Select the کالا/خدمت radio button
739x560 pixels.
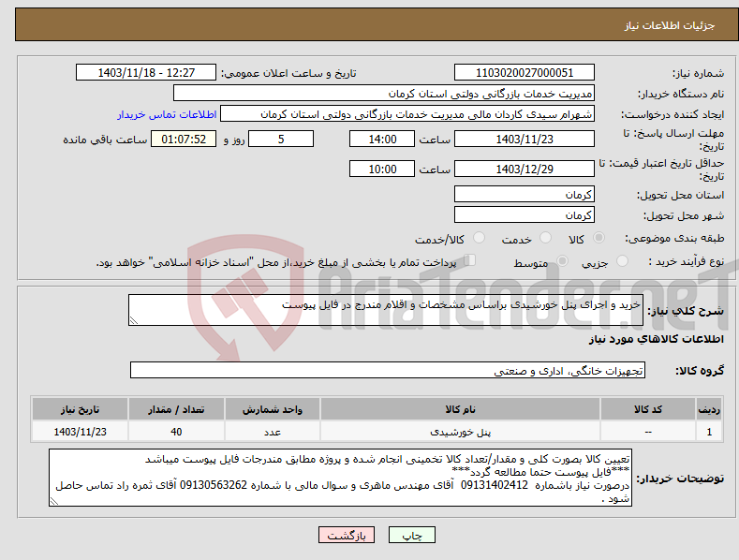pyautogui.click(x=479, y=238)
